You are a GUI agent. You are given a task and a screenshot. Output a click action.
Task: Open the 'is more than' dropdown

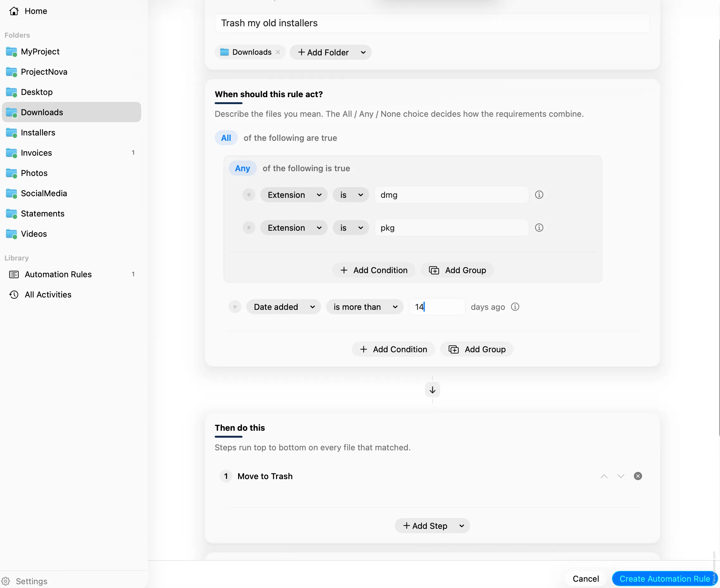pyautogui.click(x=364, y=307)
